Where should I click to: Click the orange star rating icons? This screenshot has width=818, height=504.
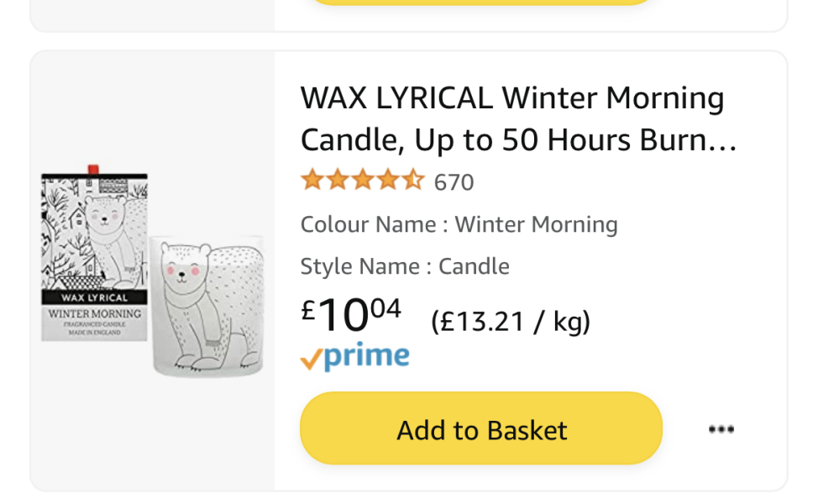point(362,181)
